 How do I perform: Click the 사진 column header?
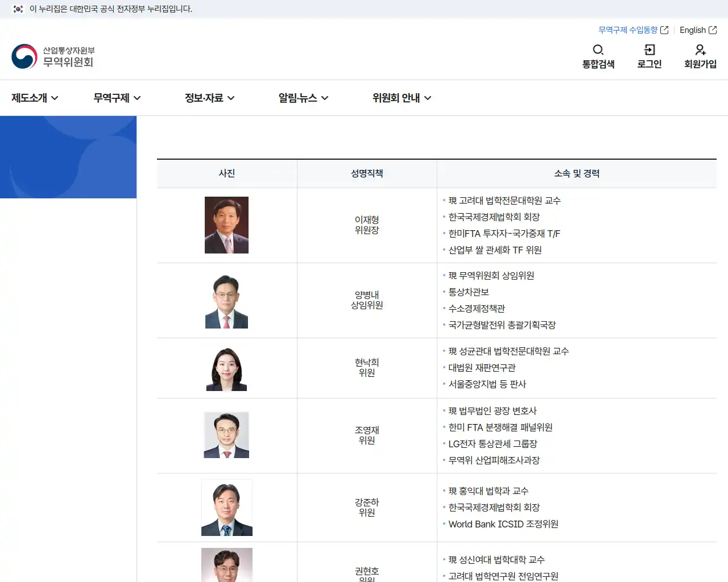[x=227, y=173]
